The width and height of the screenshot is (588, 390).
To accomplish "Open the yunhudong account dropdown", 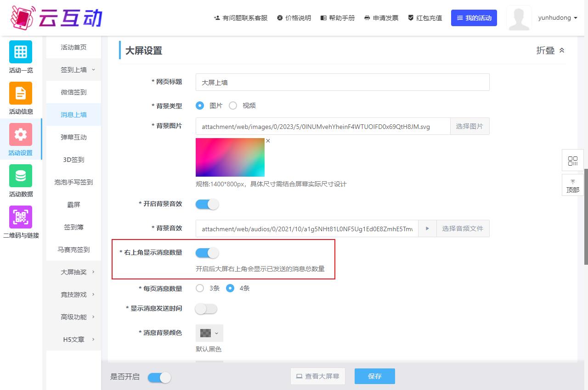I will (x=557, y=18).
